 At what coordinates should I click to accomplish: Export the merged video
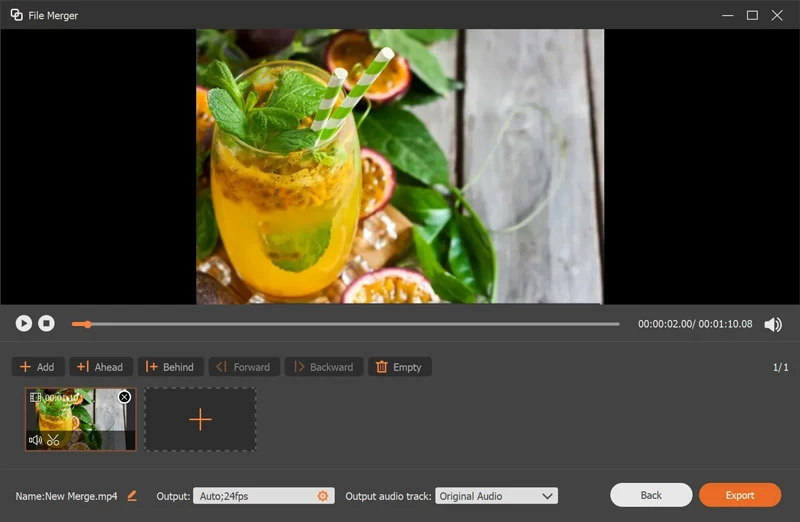tap(740, 495)
